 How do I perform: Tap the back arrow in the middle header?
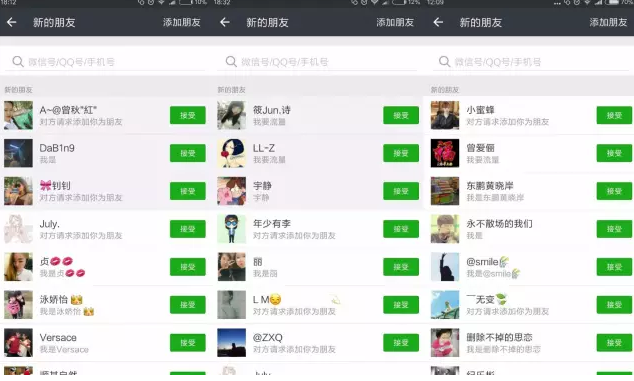225,22
